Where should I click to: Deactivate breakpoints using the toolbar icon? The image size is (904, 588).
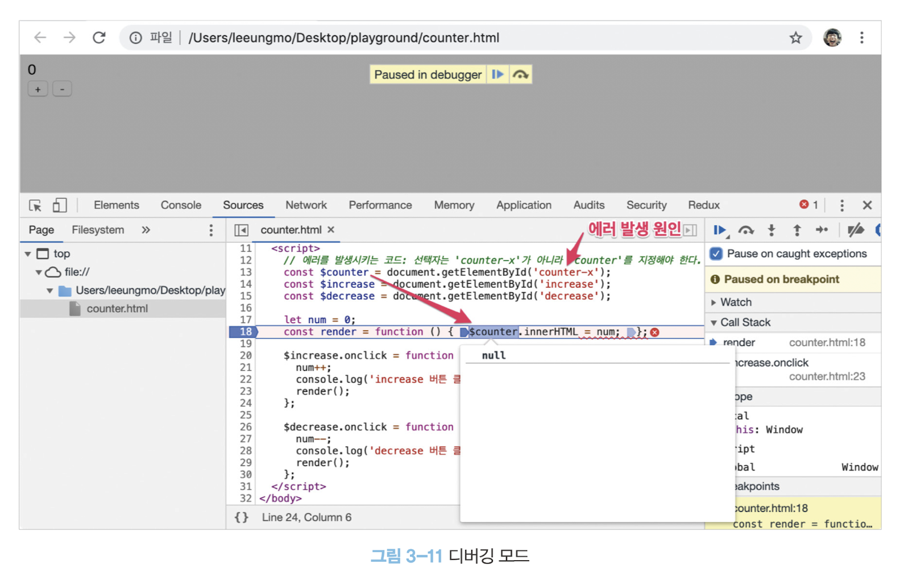[x=855, y=230]
